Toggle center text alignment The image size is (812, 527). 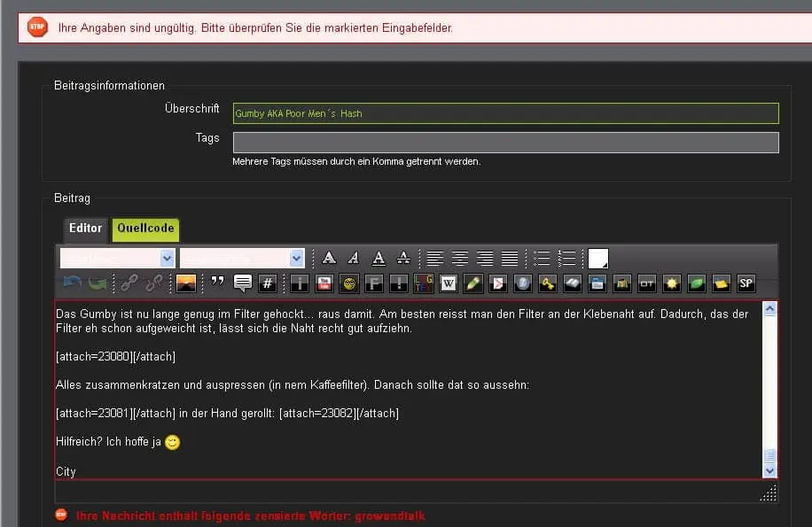tap(460, 258)
